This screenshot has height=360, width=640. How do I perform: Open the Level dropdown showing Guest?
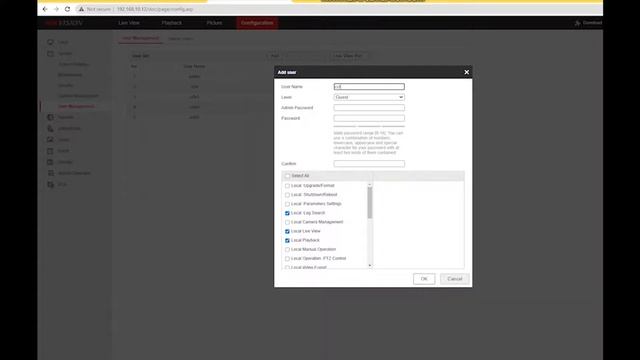pos(369,97)
